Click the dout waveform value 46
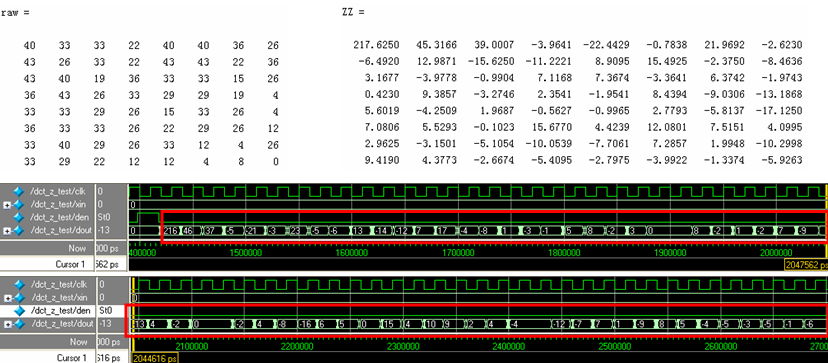 (188, 230)
